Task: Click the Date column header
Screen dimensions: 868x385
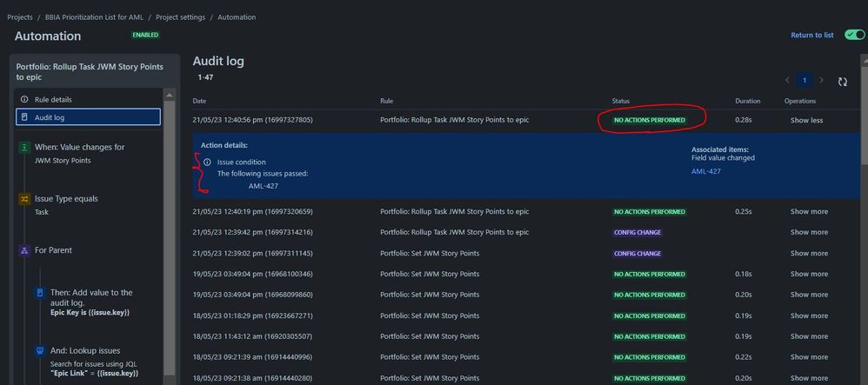Action: tap(198, 101)
